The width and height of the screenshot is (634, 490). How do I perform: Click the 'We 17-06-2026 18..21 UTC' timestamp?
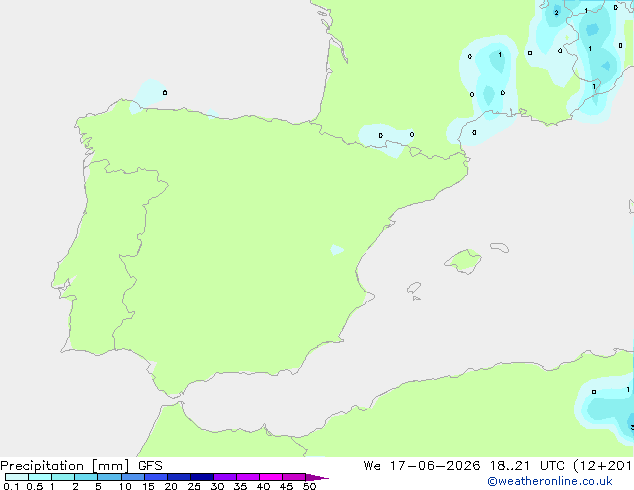(x=466, y=466)
